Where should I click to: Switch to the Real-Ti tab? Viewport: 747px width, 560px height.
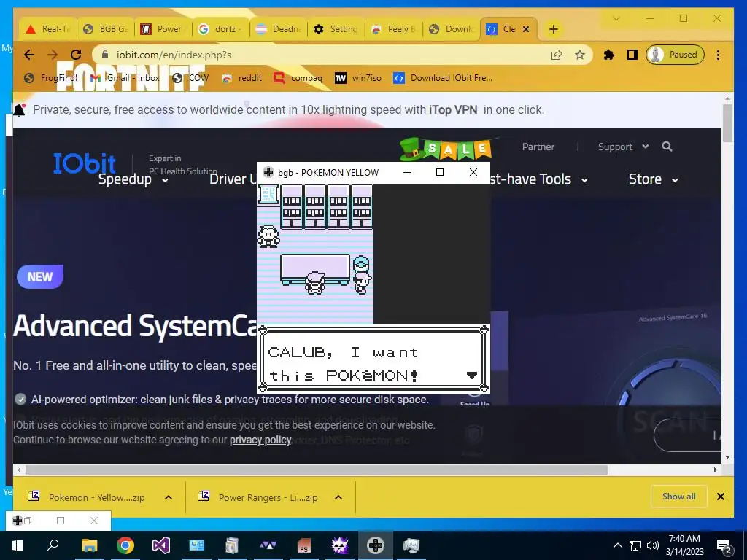[47, 29]
